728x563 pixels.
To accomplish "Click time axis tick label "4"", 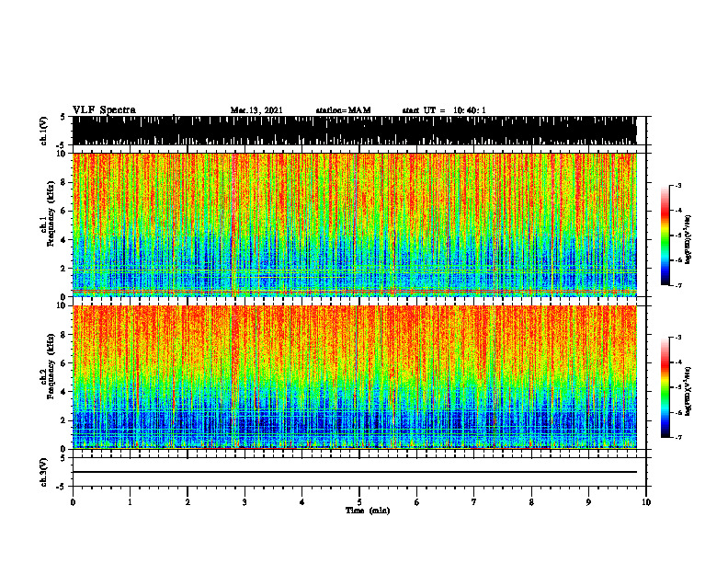I will tap(302, 502).
